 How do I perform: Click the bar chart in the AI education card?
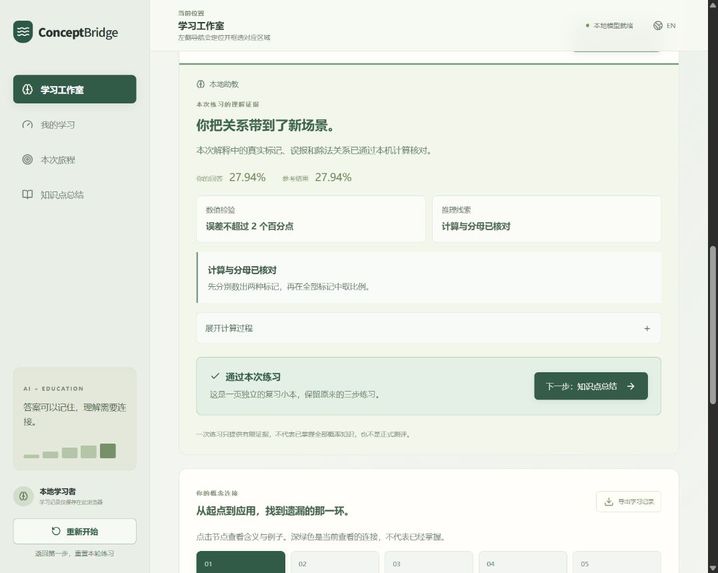coord(70,451)
